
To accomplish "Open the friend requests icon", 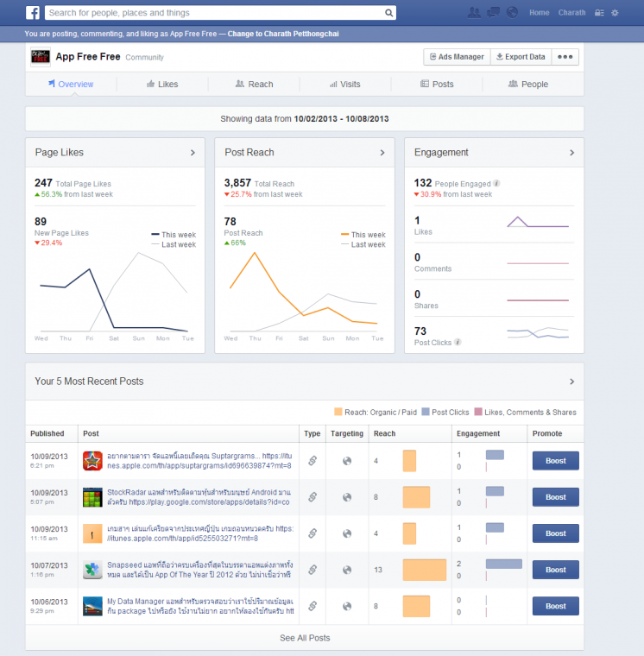I will [x=474, y=13].
